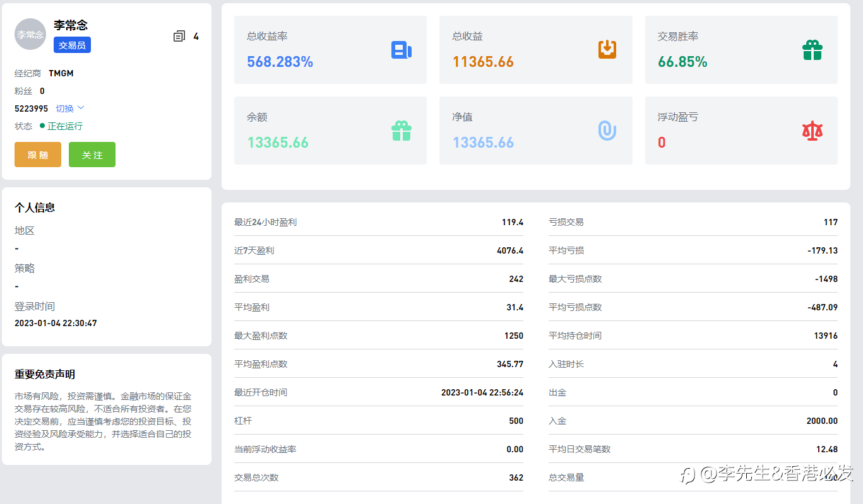Click the 当前浮动收益率 value 0.00

pos(515,449)
